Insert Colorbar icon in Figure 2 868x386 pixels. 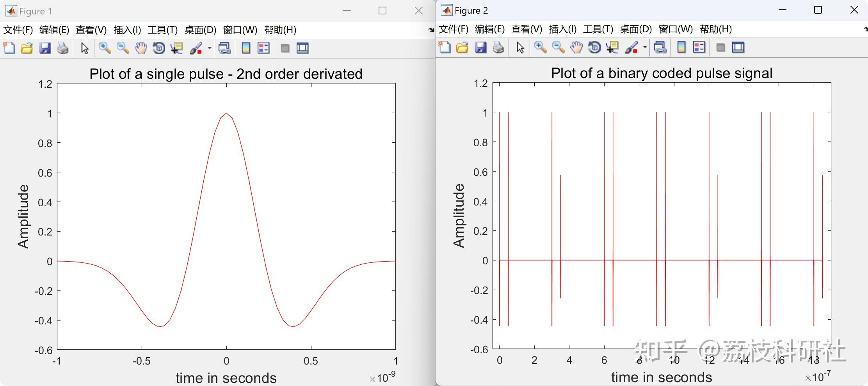click(x=681, y=47)
